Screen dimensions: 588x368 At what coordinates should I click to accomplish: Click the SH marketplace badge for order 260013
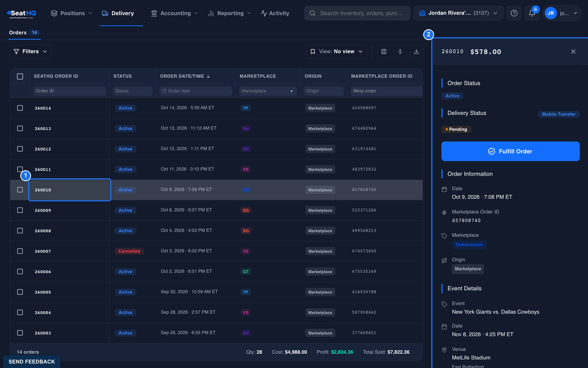pos(245,128)
